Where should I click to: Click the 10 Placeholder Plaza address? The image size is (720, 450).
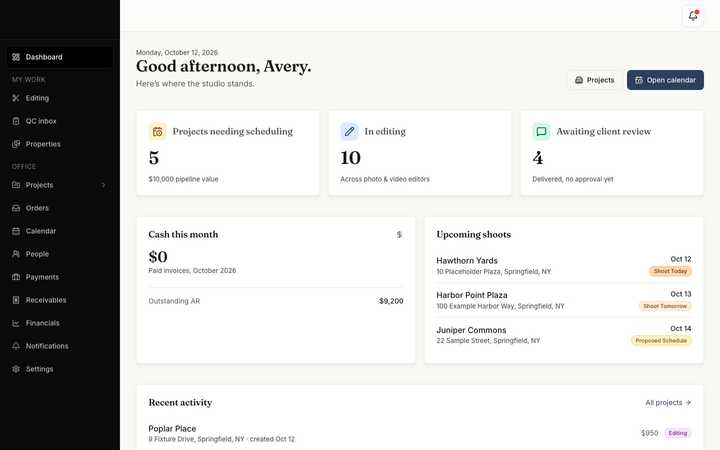(x=494, y=271)
